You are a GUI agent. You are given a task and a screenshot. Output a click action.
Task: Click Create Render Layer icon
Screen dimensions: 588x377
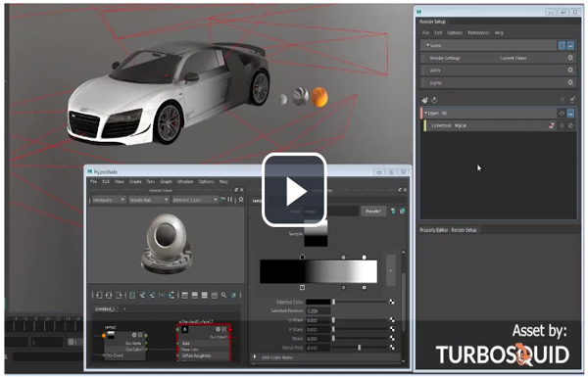(425, 100)
